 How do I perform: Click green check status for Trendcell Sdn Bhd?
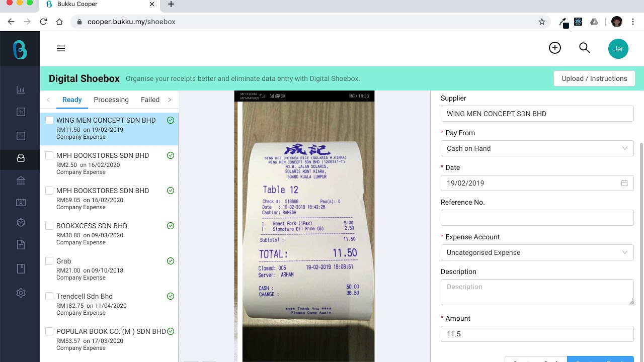[x=171, y=296]
